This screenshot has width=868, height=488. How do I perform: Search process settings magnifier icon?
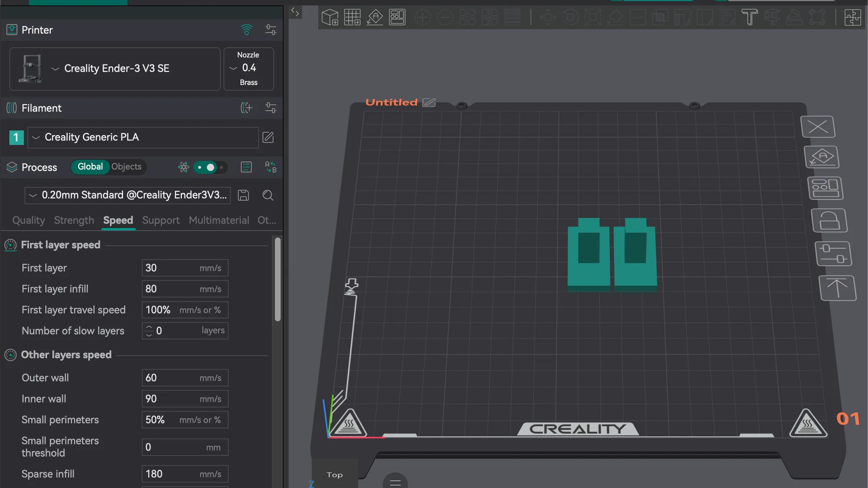pyautogui.click(x=268, y=195)
